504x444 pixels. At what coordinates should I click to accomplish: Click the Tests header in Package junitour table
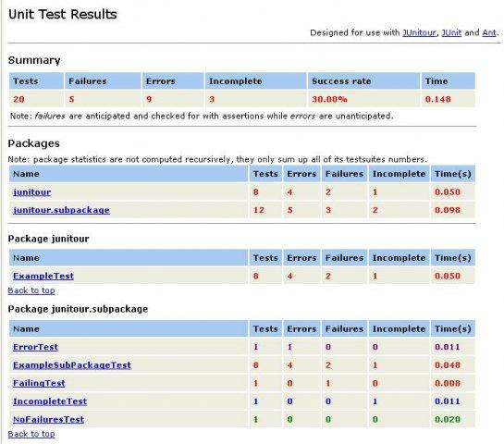(x=265, y=258)
